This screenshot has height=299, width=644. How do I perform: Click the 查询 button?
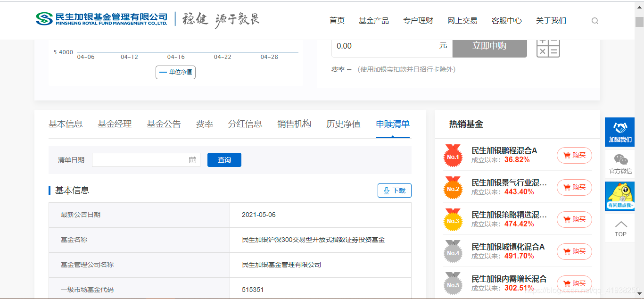point(224,160)
